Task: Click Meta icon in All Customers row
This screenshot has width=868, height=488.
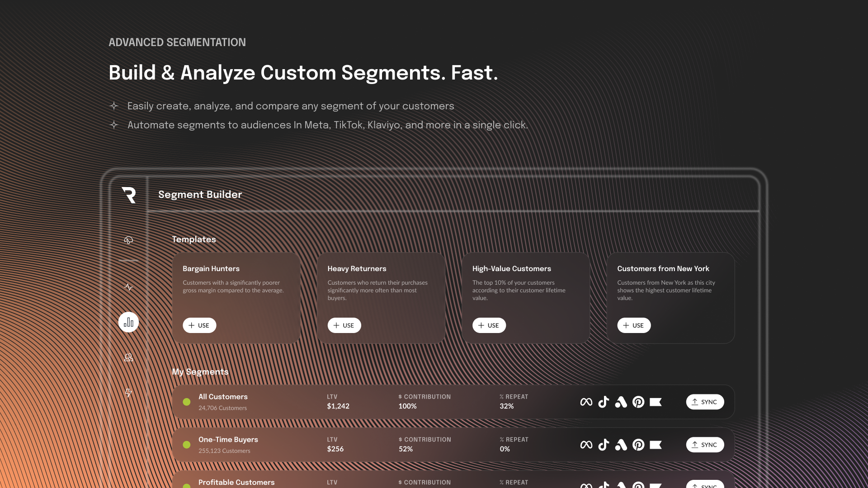Action: [586, 402]
